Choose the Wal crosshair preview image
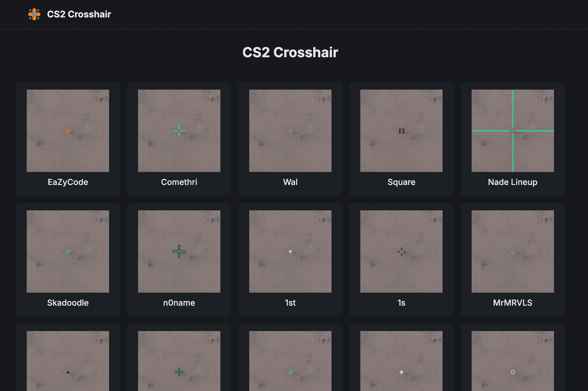The image size is (588, 391). click(x=290, y=131)
